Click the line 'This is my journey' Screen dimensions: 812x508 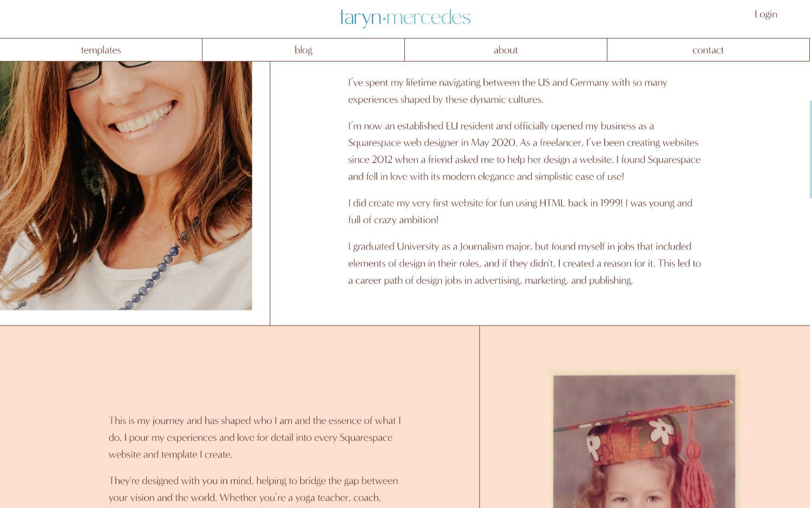point(254,420)
